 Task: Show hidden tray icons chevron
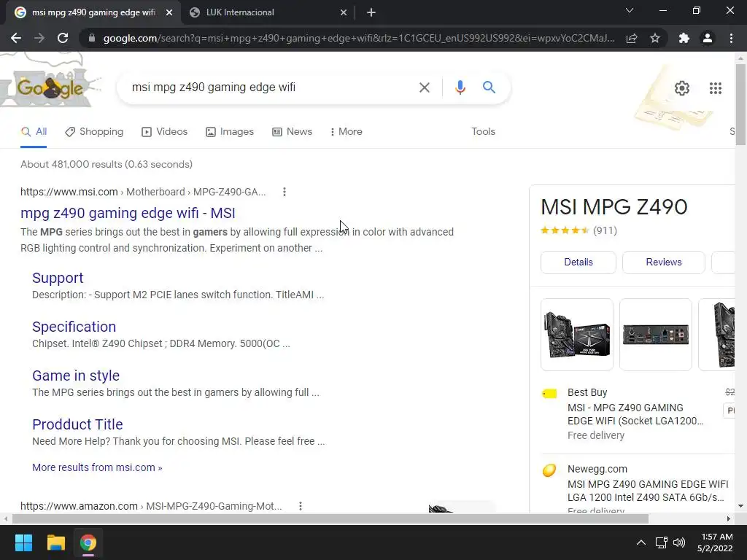click(641, 542)
